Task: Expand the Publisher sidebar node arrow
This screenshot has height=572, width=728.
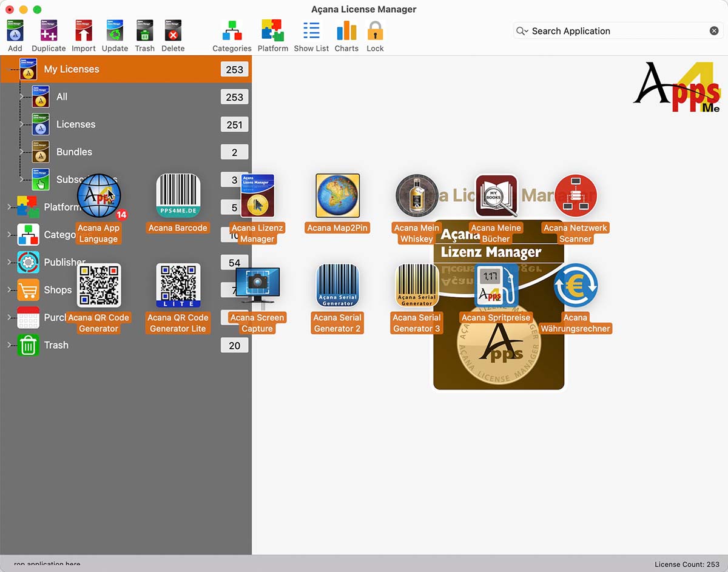Action: coord(9,262)
